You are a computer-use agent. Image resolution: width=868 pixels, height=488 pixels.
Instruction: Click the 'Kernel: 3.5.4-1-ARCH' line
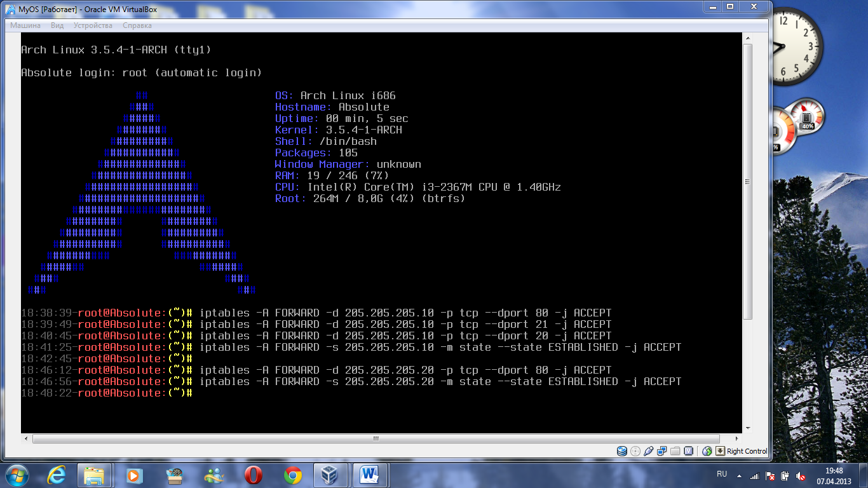pyautogui.click(x=339, y=130)
